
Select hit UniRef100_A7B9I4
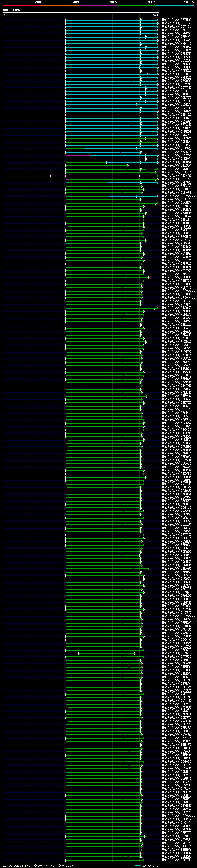pyautogui.click(x=177, y=714)
